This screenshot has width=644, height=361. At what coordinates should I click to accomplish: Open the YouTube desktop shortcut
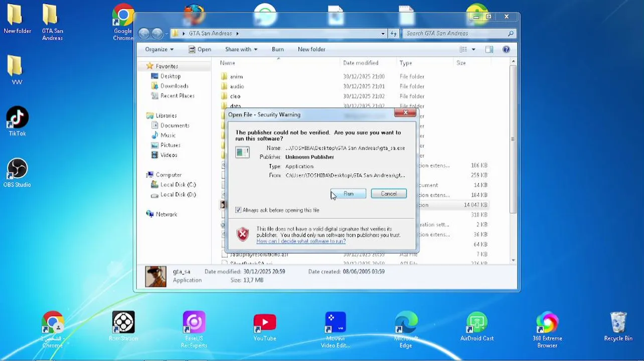(264, 326)
